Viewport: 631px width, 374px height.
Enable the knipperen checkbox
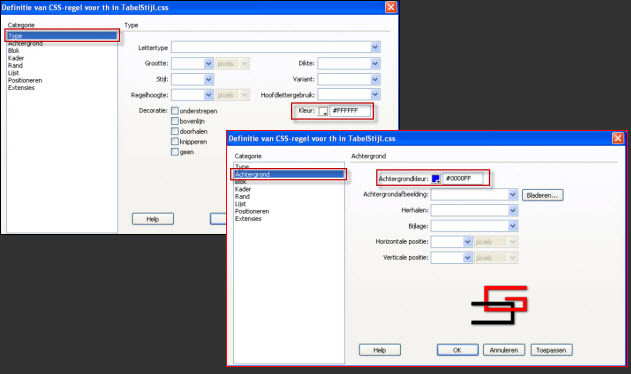(175, 142)
